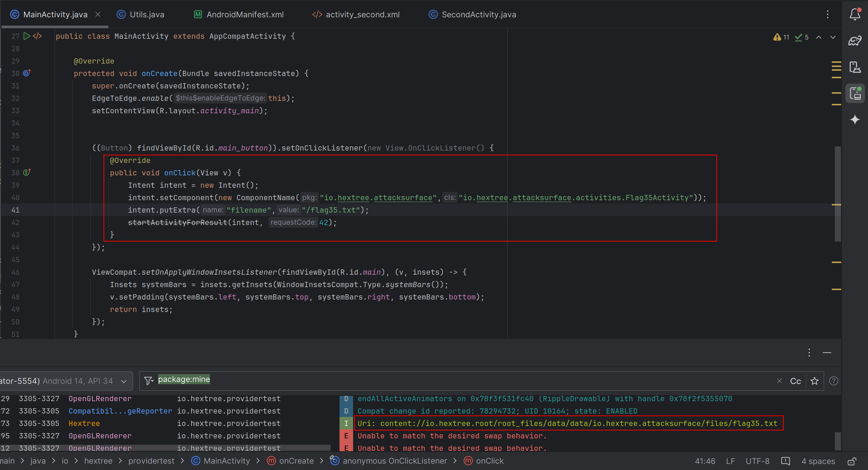The image size is (868, 470).
Task: Click the warnings indicator showing 11
Action: pos(781,37)
